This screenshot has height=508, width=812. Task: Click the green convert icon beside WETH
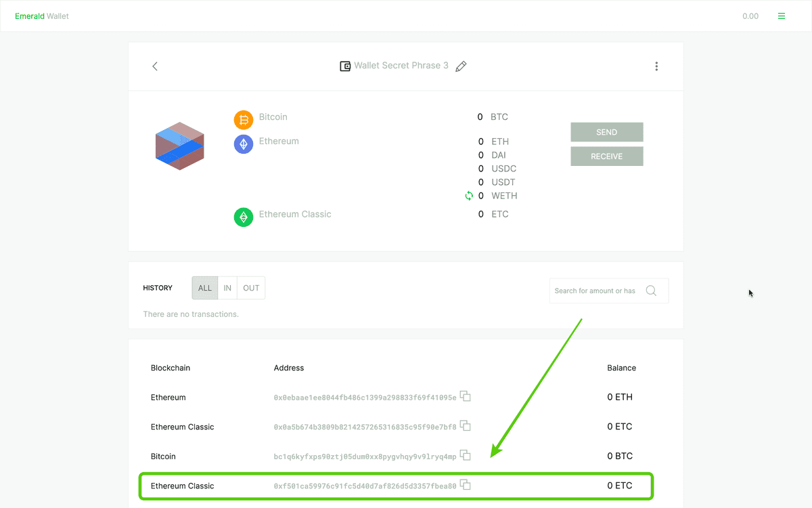pos(468,195)
